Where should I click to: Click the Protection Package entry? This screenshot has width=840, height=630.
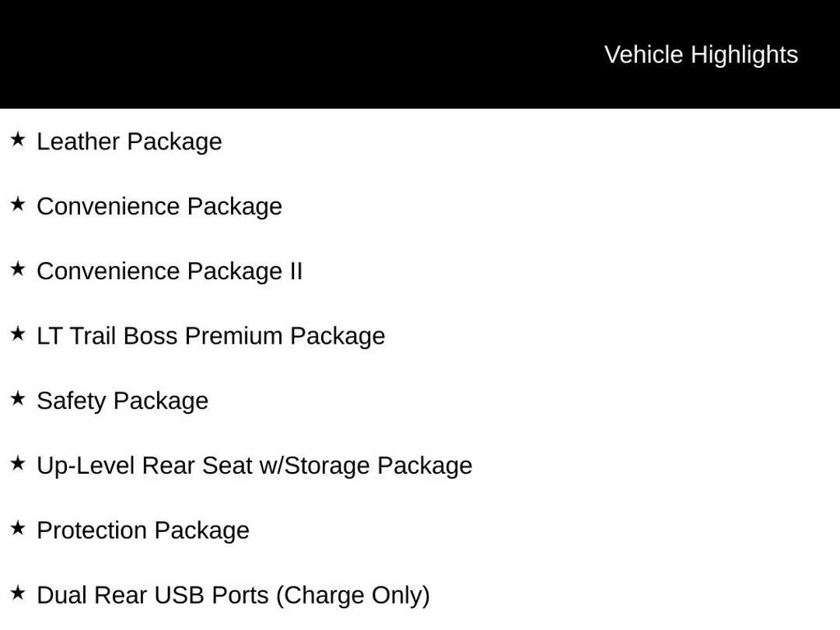pyautogui.click(x=143, y=530)
